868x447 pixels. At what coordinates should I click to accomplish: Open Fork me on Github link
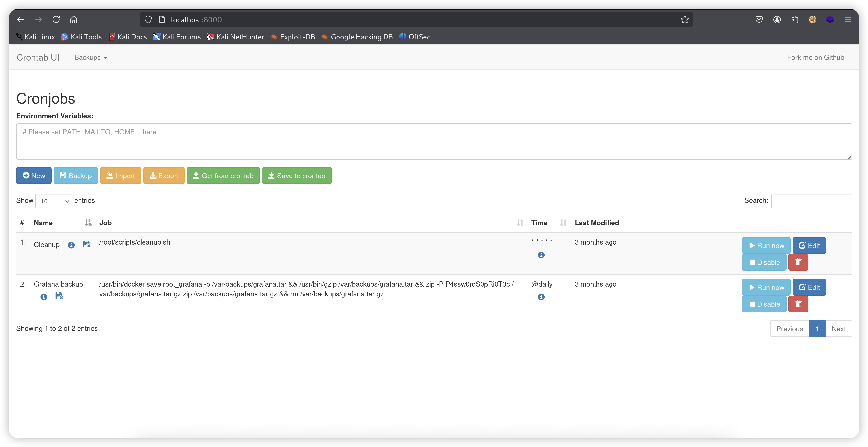pyautogui.click(x=815, y=58)
